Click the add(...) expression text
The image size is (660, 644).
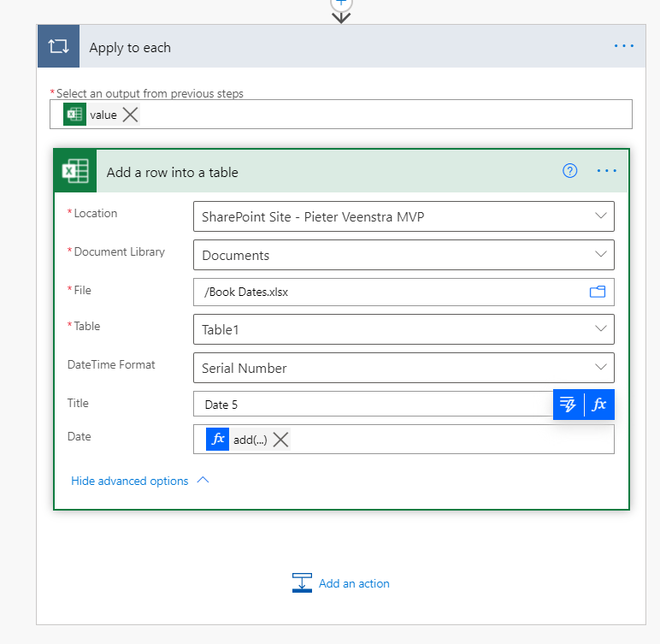tap(250, 440)
